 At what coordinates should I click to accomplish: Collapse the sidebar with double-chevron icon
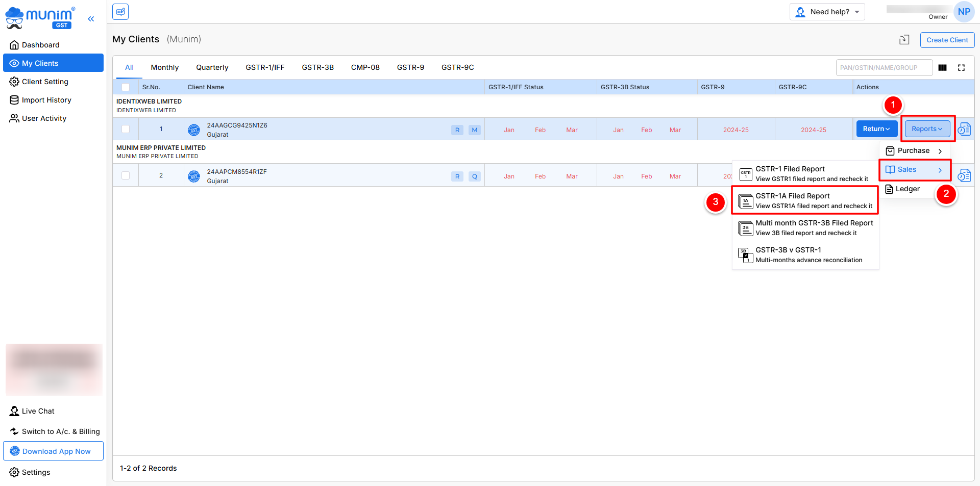(x=91, y=19)
